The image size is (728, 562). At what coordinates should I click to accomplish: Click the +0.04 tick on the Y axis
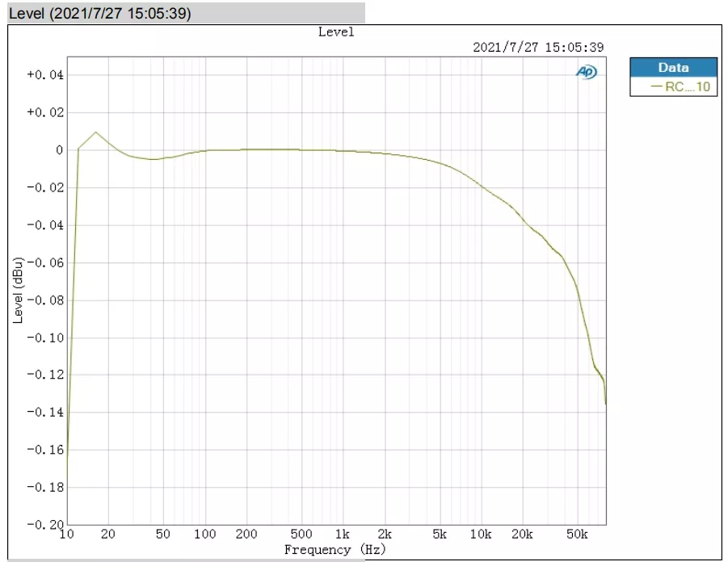tap(44, 75)
